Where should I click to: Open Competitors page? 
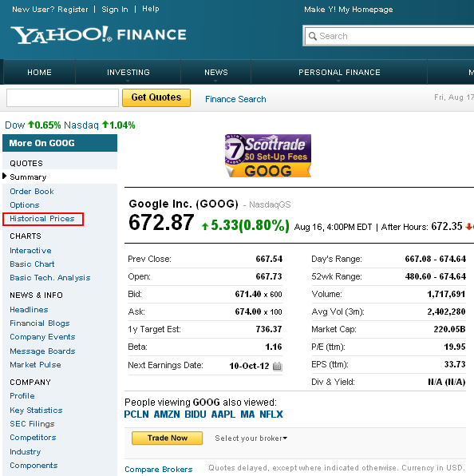(x=33, y=438)
